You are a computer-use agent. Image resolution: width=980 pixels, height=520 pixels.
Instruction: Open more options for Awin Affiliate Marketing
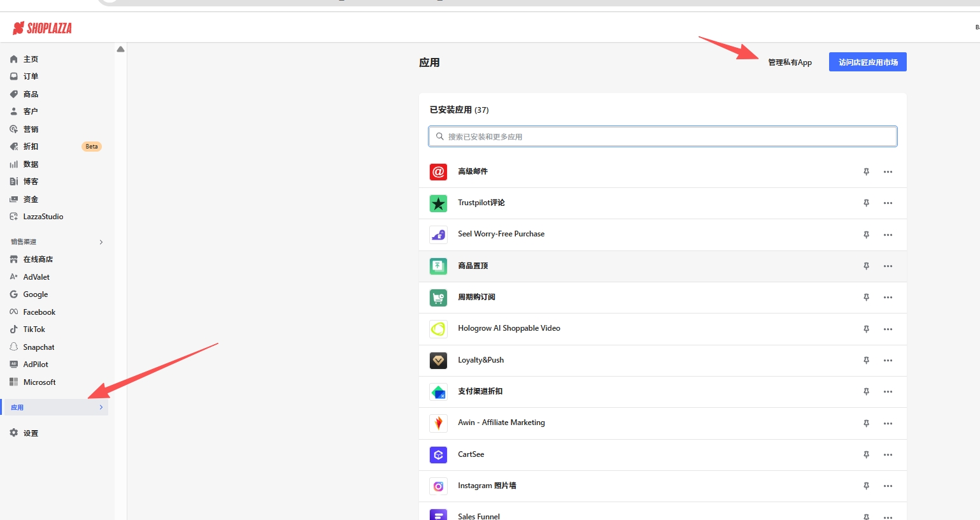888,424
